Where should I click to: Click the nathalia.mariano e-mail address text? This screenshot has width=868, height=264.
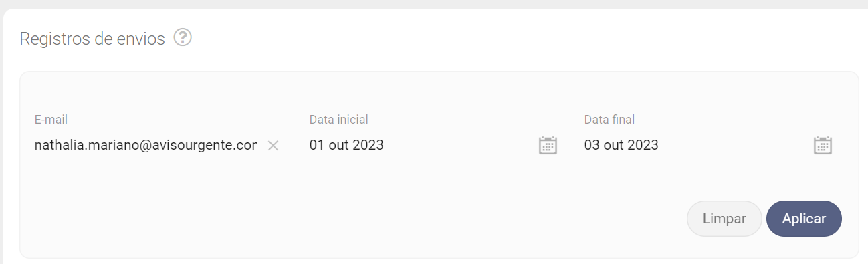146,145
